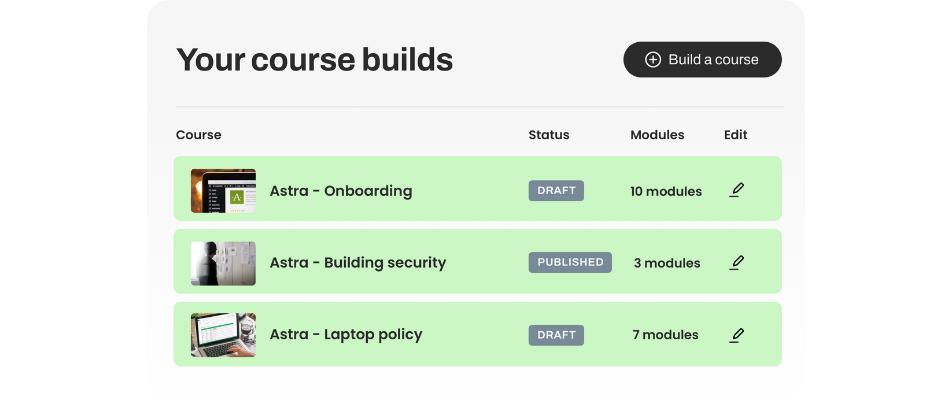952x400 pixels.
Task: Open the Astra - Laptop policy thumbnail
Action: click(223, 334)
